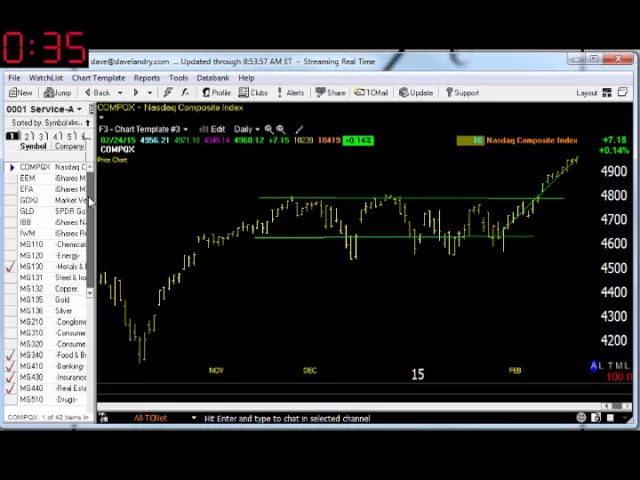Click the Company column header
Image resolution: width=640 pixels, height=480 pixels.
(x=69, y=146)
